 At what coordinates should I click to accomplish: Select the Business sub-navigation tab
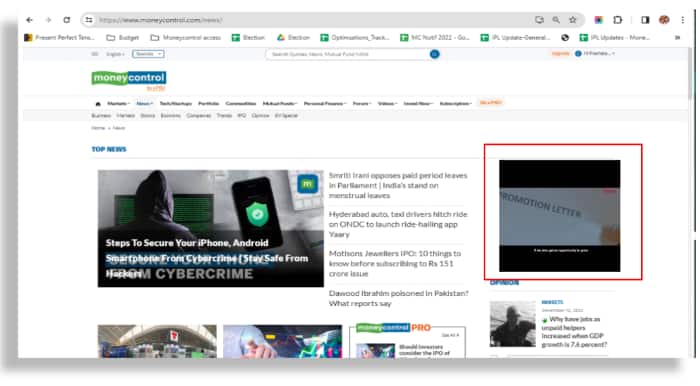point(101,116)
